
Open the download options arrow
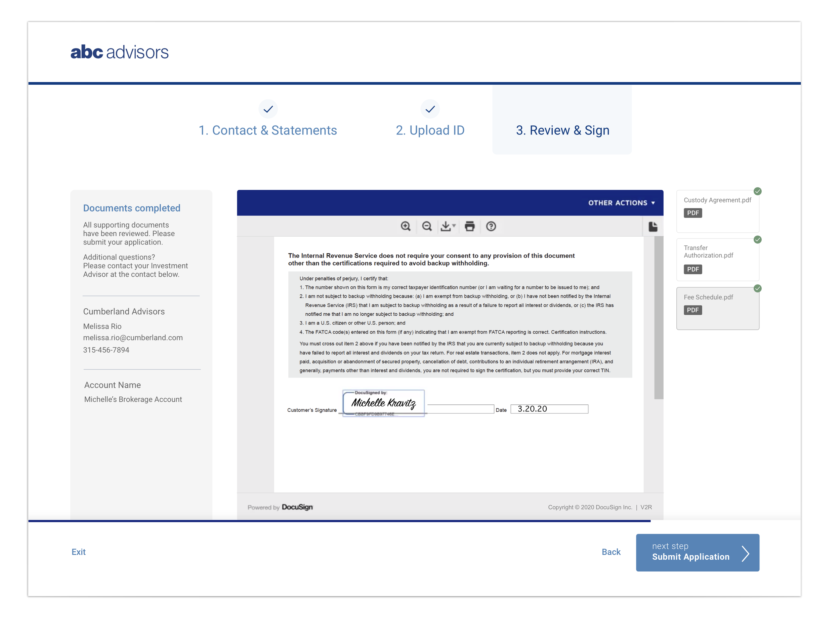[454, 226]
